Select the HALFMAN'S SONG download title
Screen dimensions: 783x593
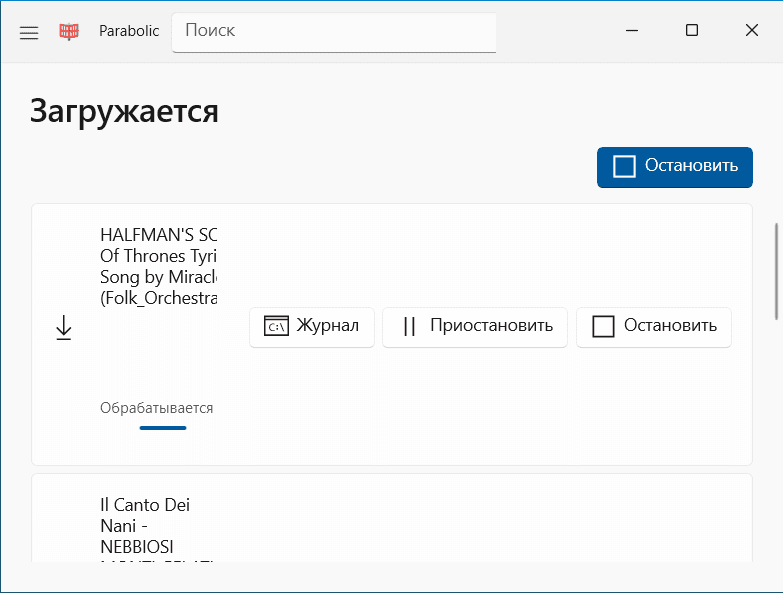point(158,267)
